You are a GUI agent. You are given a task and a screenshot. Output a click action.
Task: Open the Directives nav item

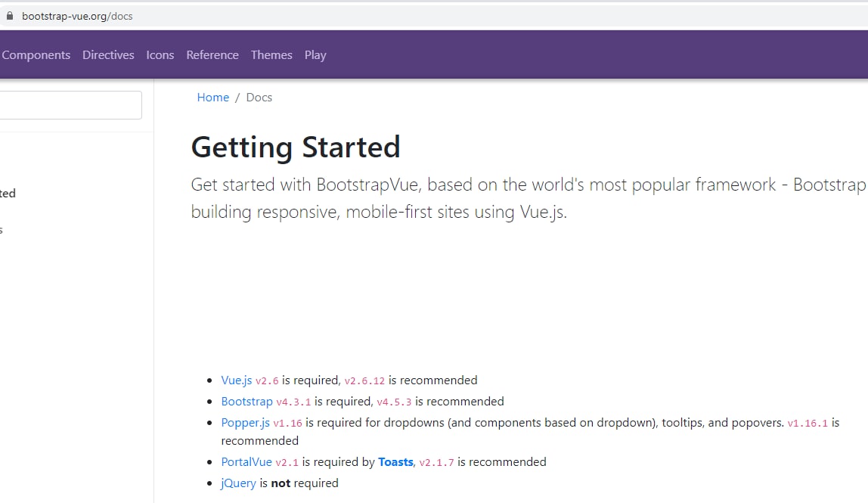click(x=109, y=55)
